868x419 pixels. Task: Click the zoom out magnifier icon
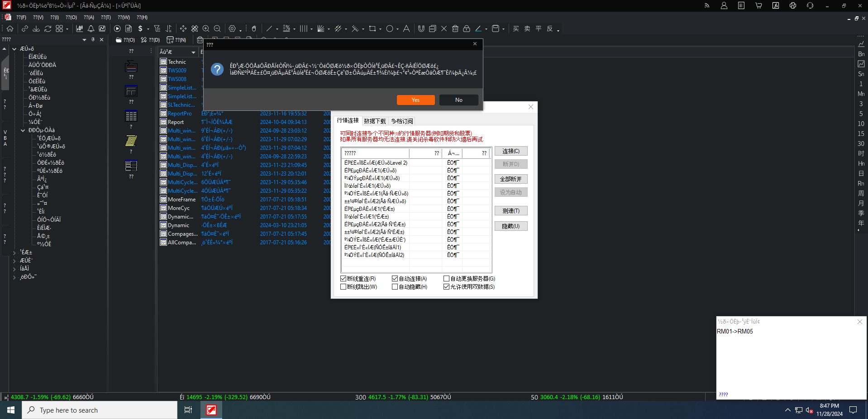point(217,29)
